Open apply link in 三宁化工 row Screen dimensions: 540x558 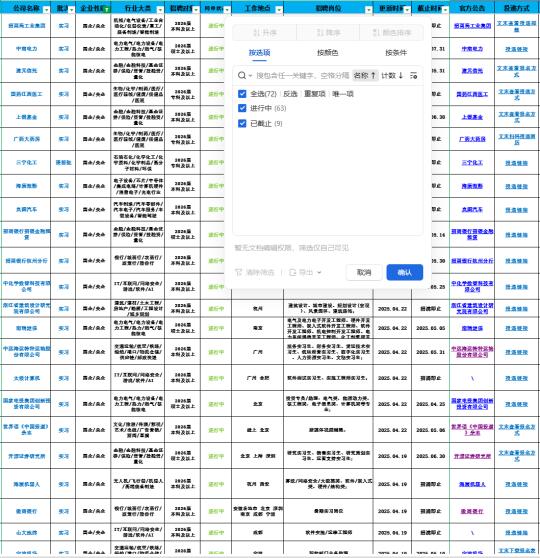click(x=517, y=163)
